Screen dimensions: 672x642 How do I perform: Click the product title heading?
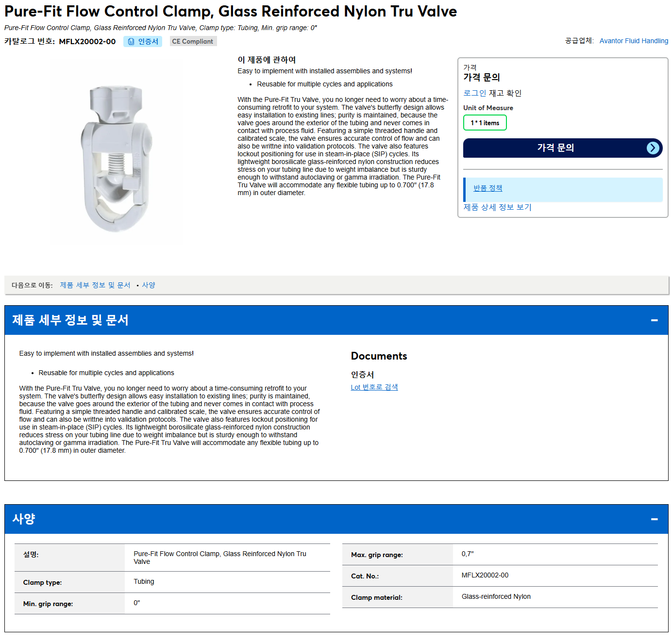[231, 11]
